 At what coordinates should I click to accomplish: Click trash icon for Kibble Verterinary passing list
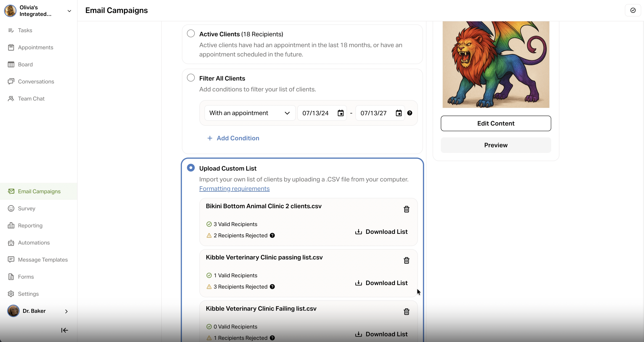406,260
